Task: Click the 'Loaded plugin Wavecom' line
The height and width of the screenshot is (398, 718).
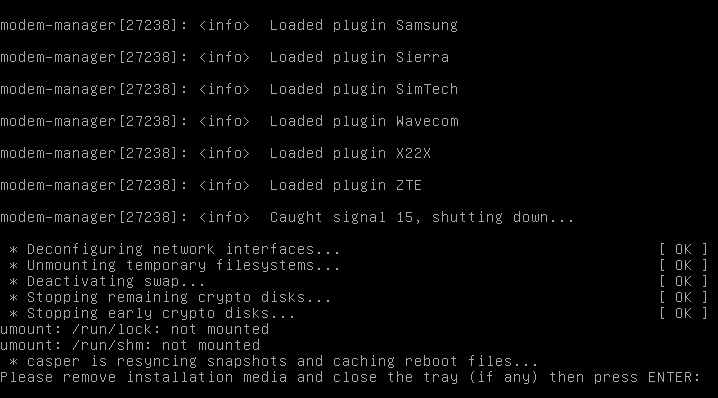Action: coord(229,121)
